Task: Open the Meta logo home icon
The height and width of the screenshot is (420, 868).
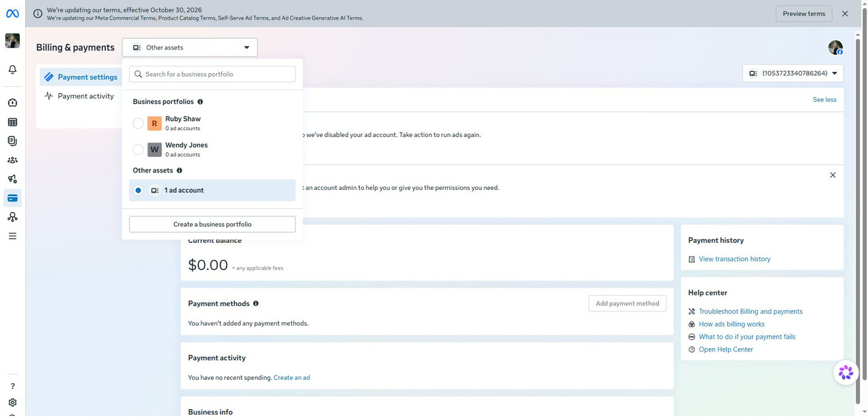Action: click(x=12, y=14)
